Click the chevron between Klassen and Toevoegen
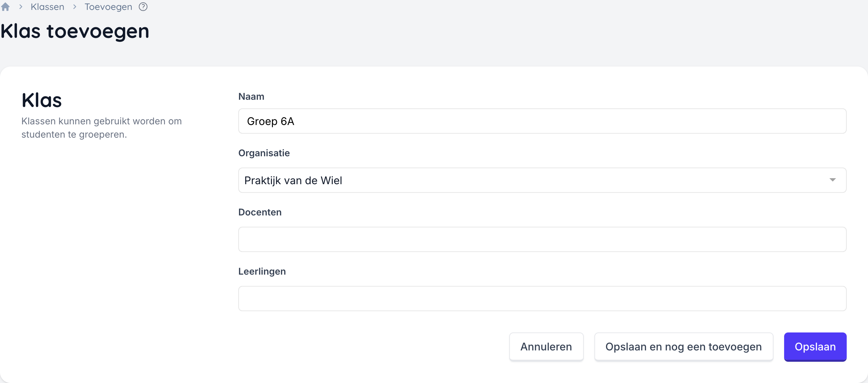 pos(75,7)
